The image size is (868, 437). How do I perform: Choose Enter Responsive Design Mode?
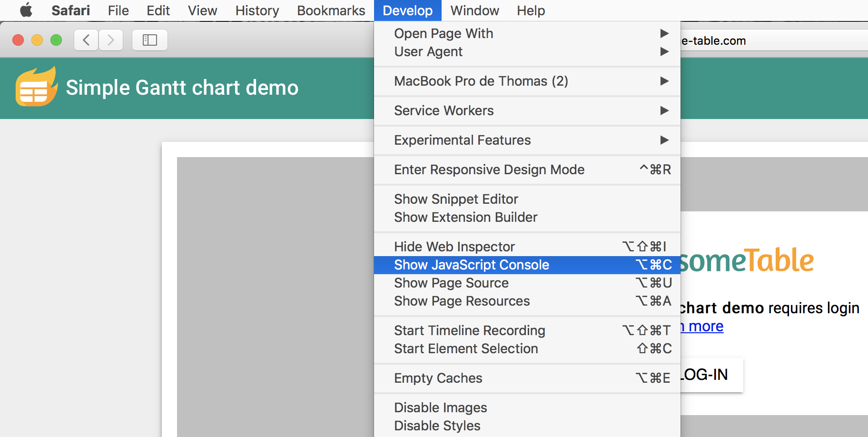coord(527,169)
